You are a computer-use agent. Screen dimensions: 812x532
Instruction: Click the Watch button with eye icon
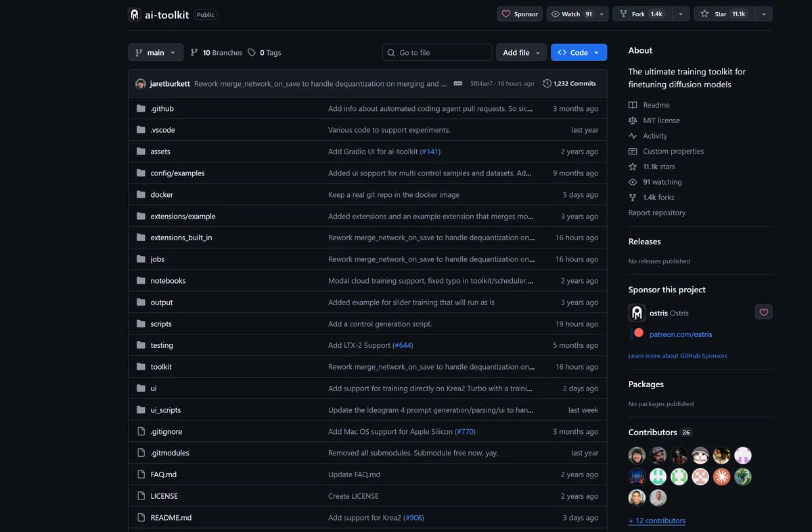pyautogui.click(x=572, y=14)
